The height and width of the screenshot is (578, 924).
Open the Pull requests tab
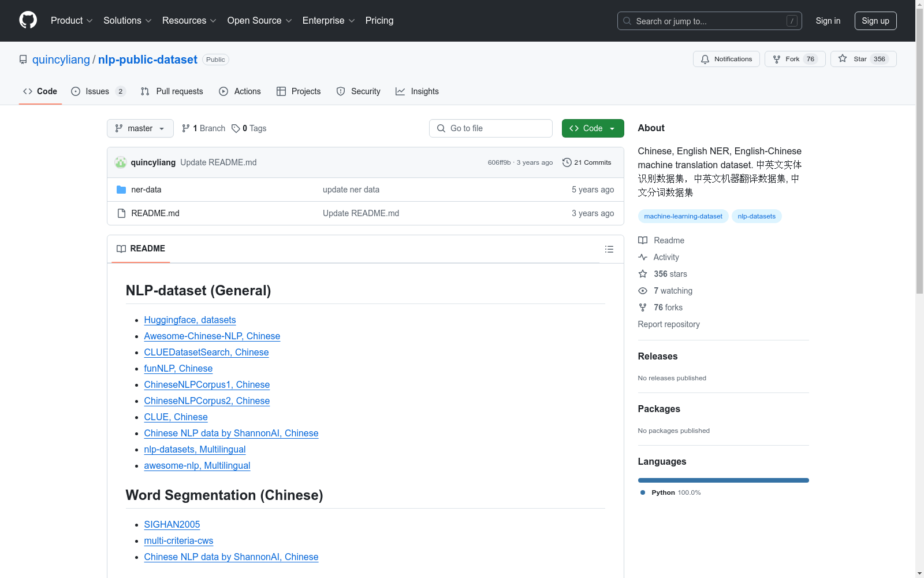pyautogui.click(x=172, y=91)
